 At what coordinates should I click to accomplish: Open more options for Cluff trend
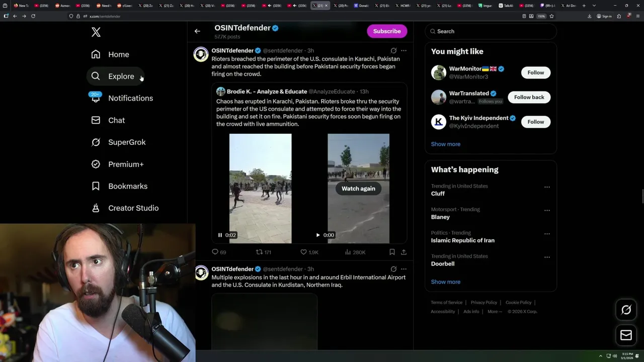(547, 187)
